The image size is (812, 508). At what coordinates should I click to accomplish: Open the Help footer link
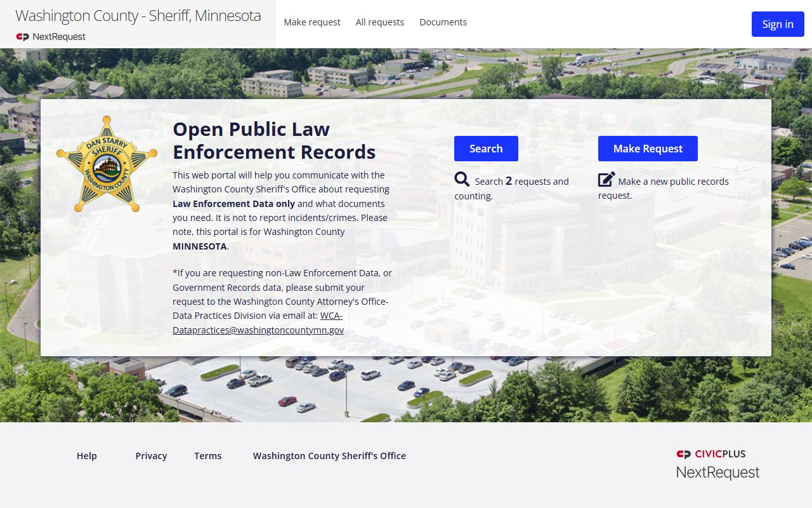[87, 456]
